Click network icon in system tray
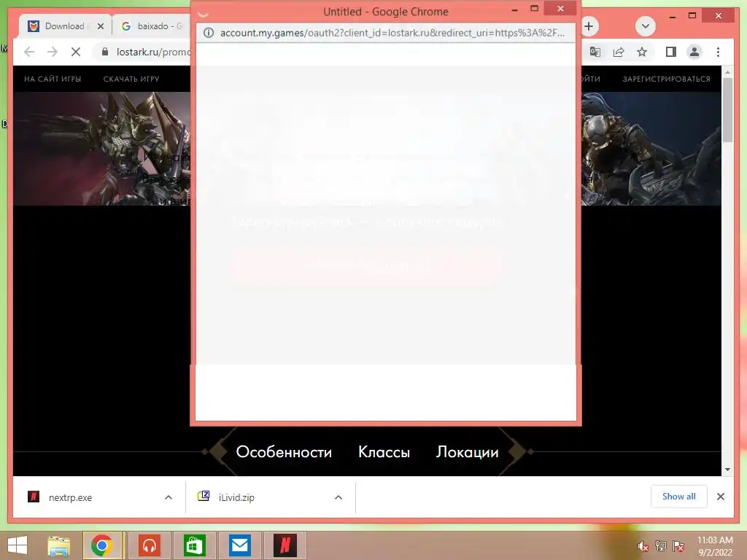The height and width of the screenshot is (560, 747). [661, 546]
